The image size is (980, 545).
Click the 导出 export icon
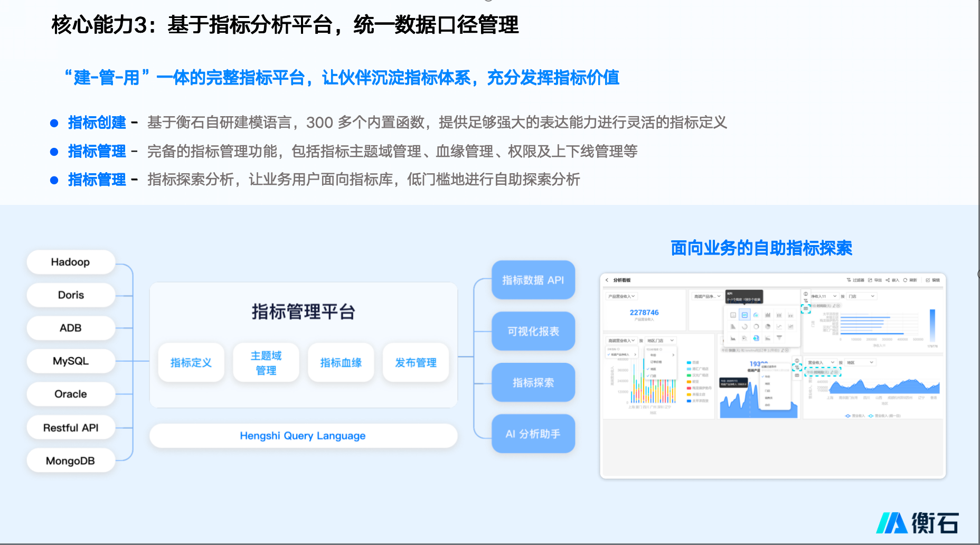pyautogui.click(x=871, y=280)
